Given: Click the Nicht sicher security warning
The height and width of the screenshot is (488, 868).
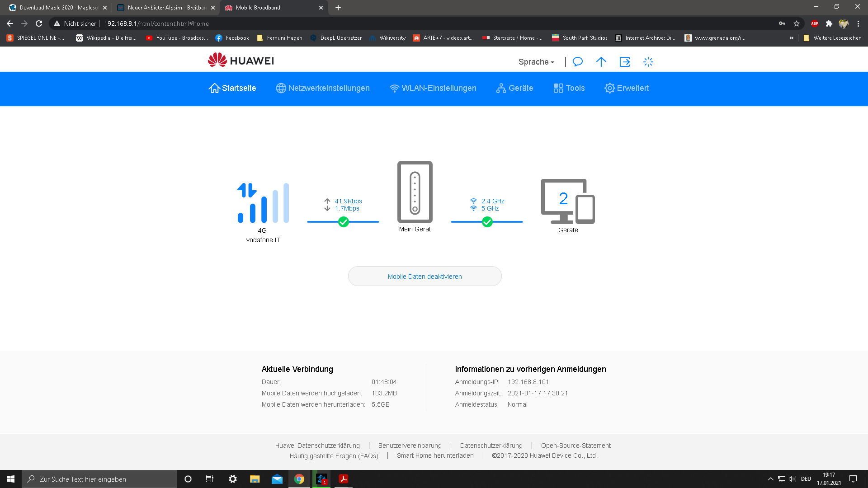Looking at the screenshot, I should [x=75, y=23].
